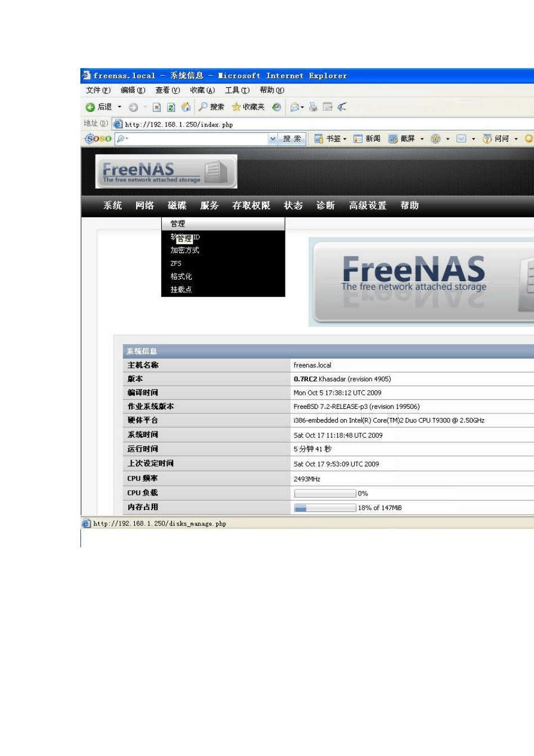Open the 工具(T) menu

tap(237, 90)
